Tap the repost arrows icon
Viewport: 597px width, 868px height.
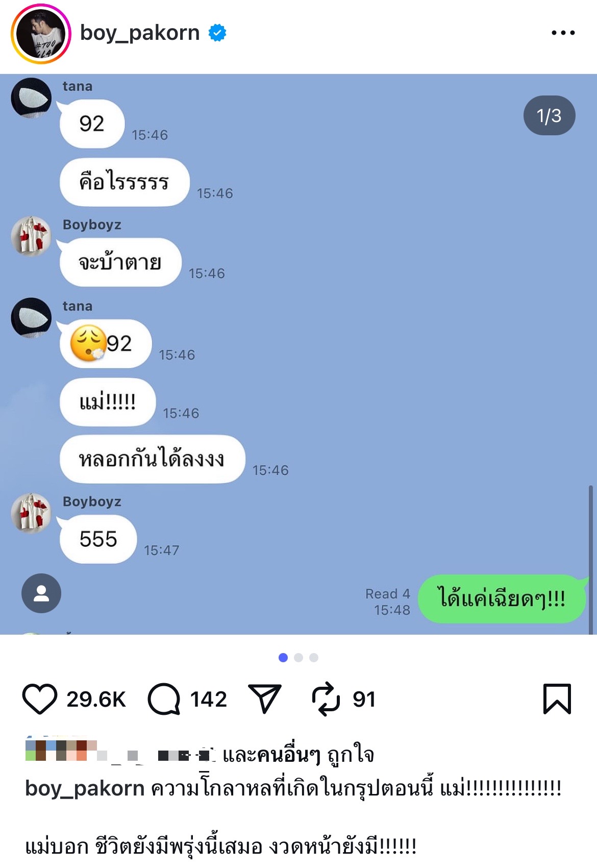tap(326, 699)
